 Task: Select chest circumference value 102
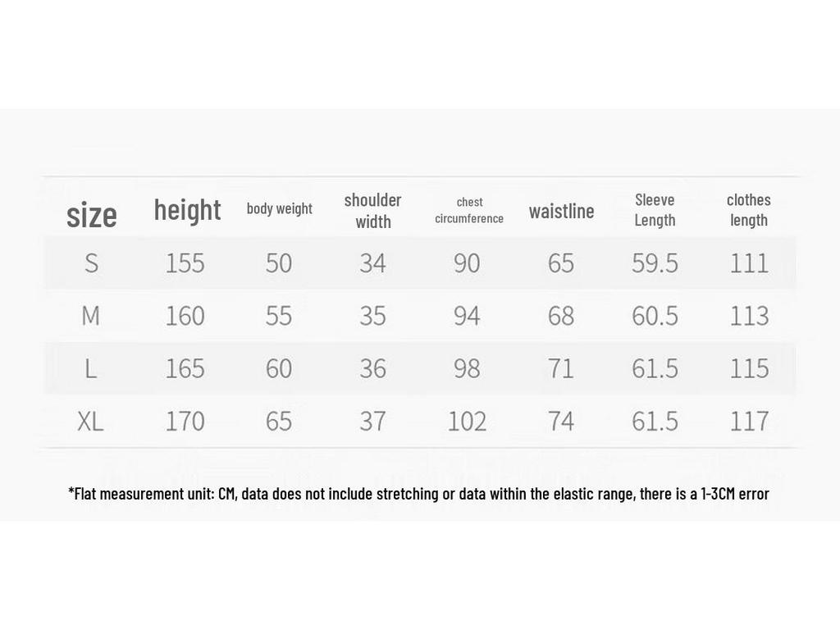467,421
